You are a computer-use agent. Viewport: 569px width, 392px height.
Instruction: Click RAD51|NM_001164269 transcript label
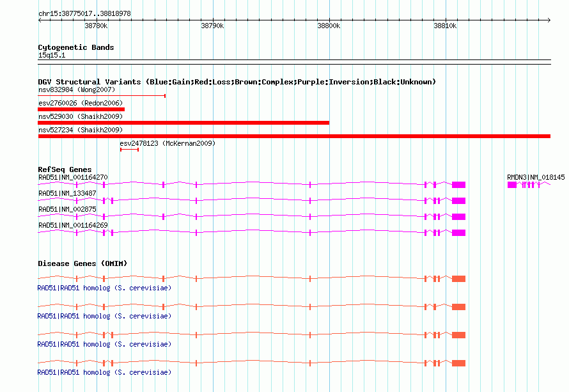(x=73, y=225)
